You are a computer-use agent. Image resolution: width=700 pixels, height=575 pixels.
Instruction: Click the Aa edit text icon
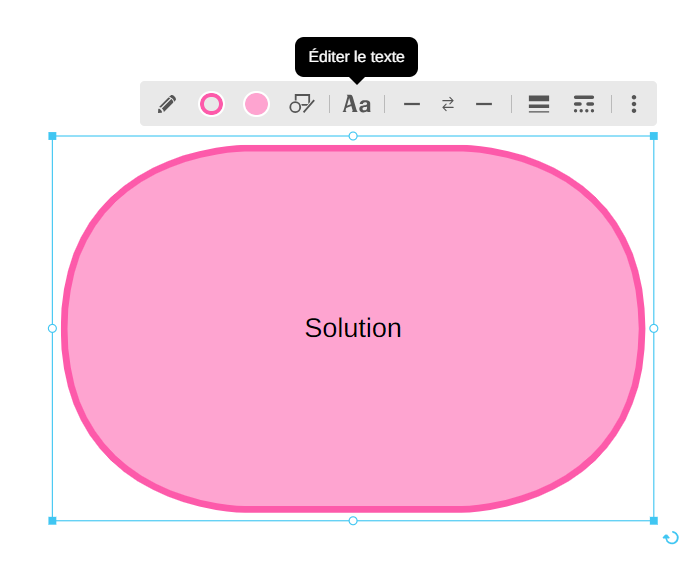tap(357, 104)
